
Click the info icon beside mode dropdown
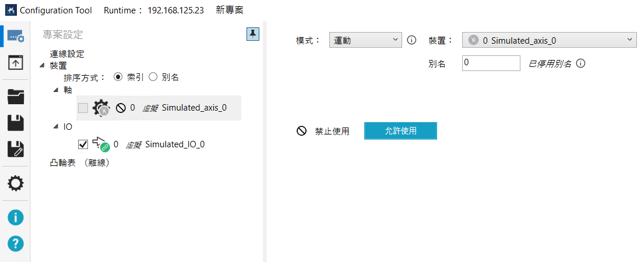coord(411,40)
